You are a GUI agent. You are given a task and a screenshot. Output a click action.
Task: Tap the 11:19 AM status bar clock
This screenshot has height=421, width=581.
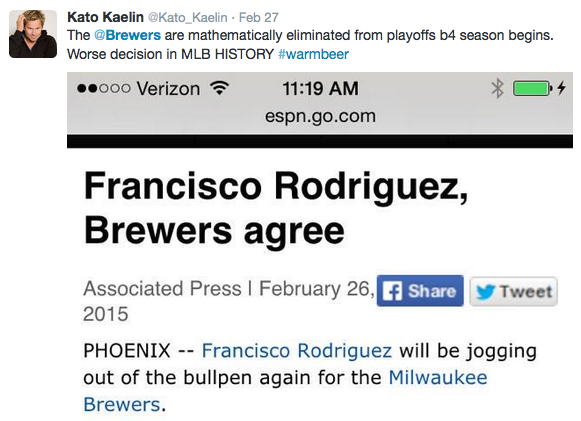click(321, 89)
